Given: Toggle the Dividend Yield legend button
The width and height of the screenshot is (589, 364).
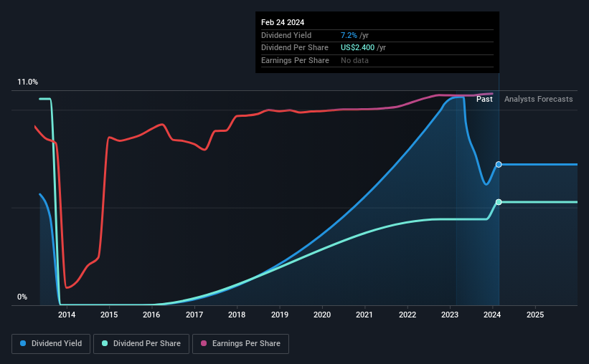Looking at the screenshot, I should [51, 344].
